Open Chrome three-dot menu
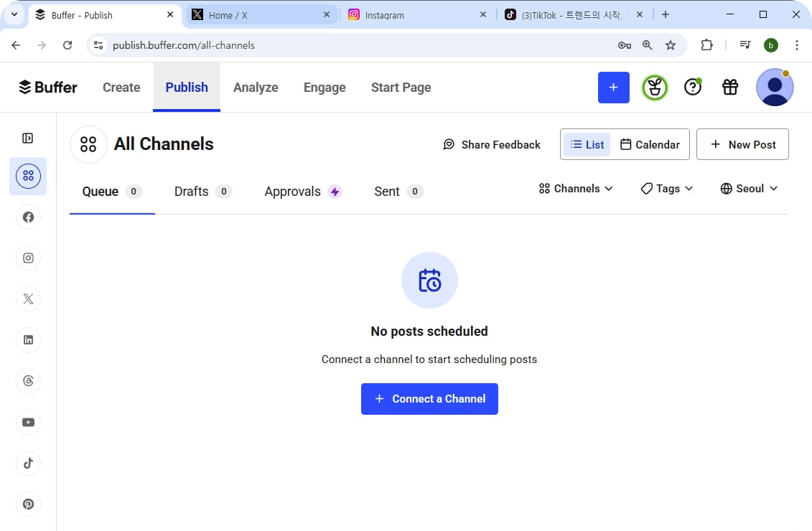The width and height of the screenshot is (812, 531). (796, 45)
